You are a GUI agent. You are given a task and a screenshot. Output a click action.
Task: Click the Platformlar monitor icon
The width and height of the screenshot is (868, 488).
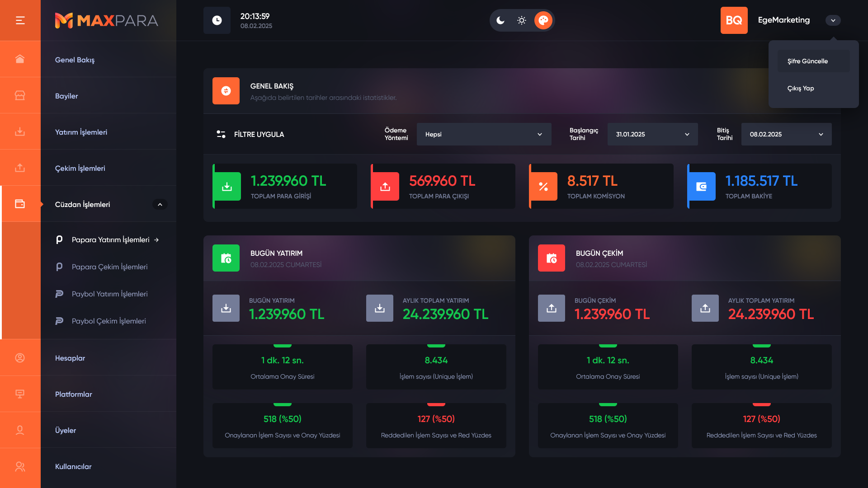pos(20,394)
